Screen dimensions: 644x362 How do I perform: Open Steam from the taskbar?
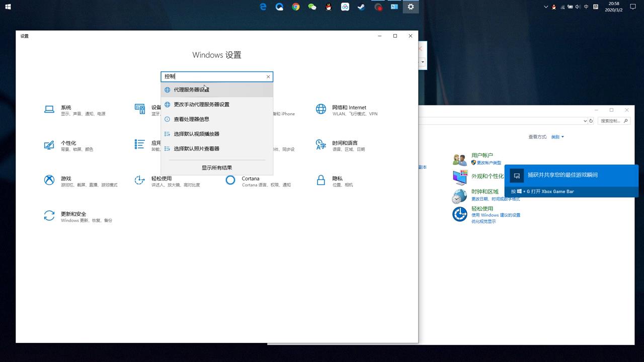click(x=361, y=7)
